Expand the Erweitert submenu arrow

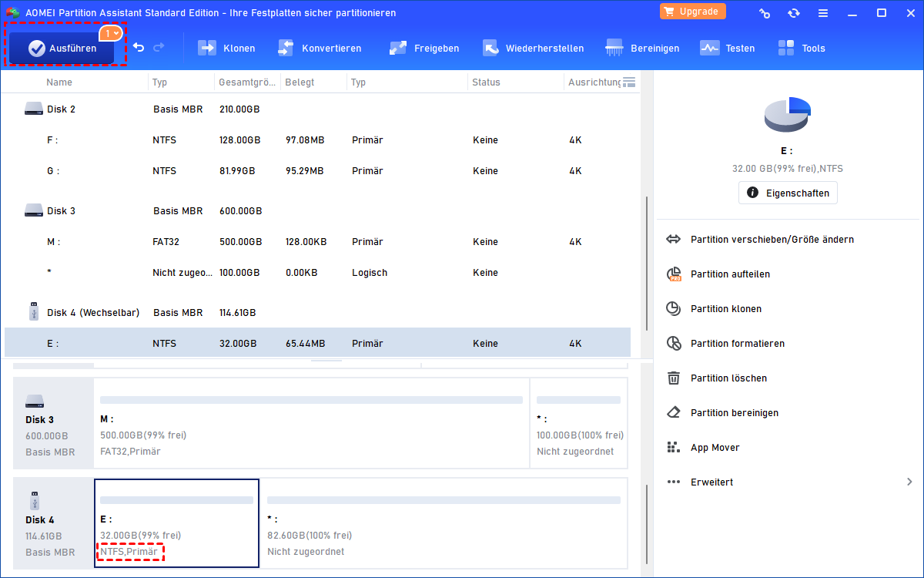click(x=909, y=482)
